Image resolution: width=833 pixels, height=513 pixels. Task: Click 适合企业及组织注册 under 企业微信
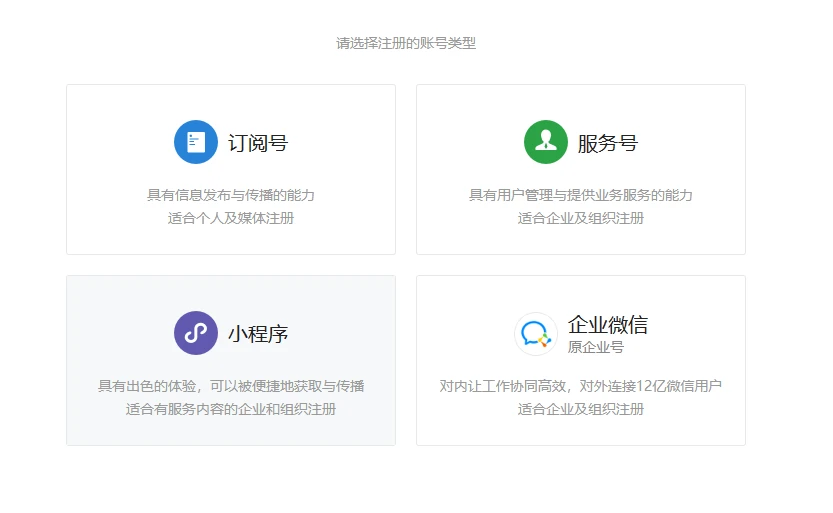click(581, 409)
